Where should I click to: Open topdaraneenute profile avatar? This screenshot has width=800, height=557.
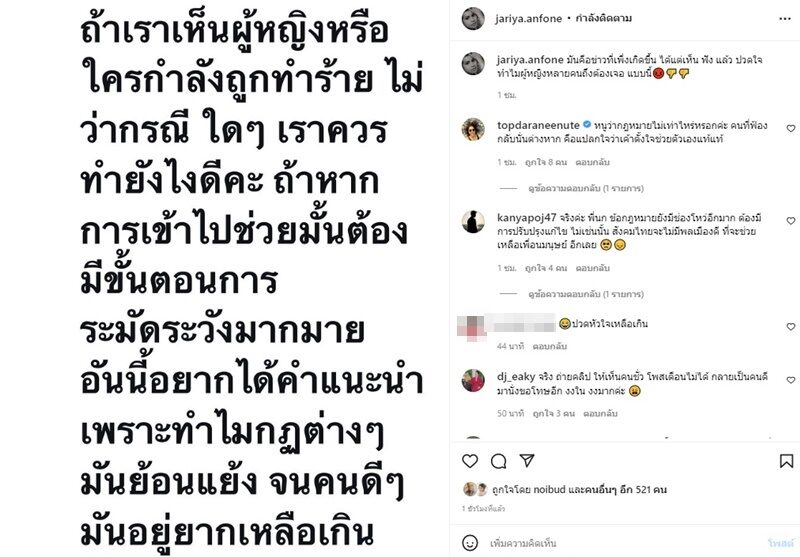(473, 130)
